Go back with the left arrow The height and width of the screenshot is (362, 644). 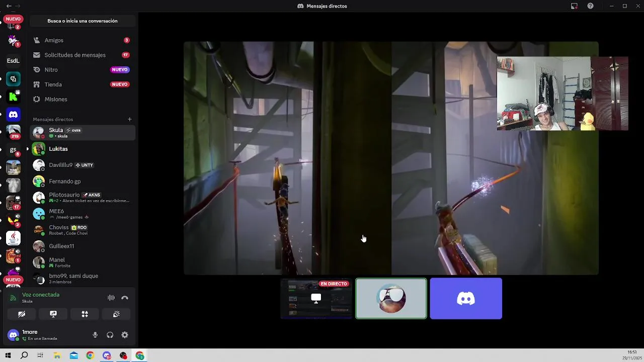click(9, 6)
